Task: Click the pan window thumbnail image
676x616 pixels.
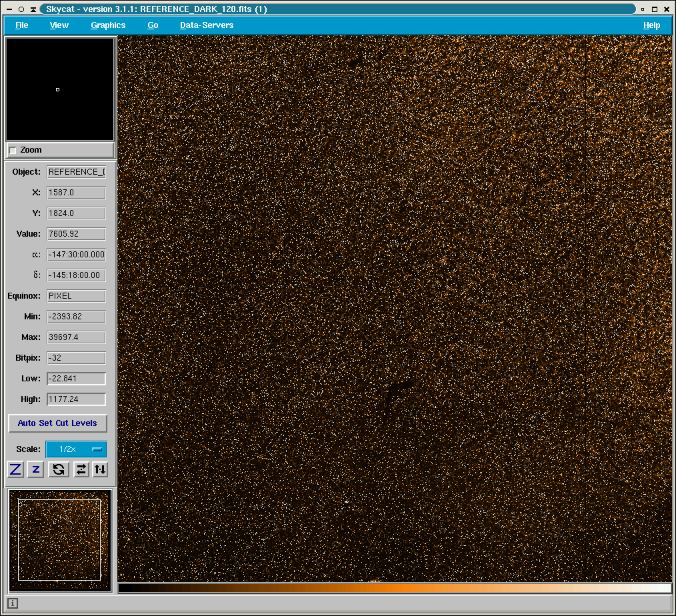Action: pyautogui.click(x=59, y=540)
